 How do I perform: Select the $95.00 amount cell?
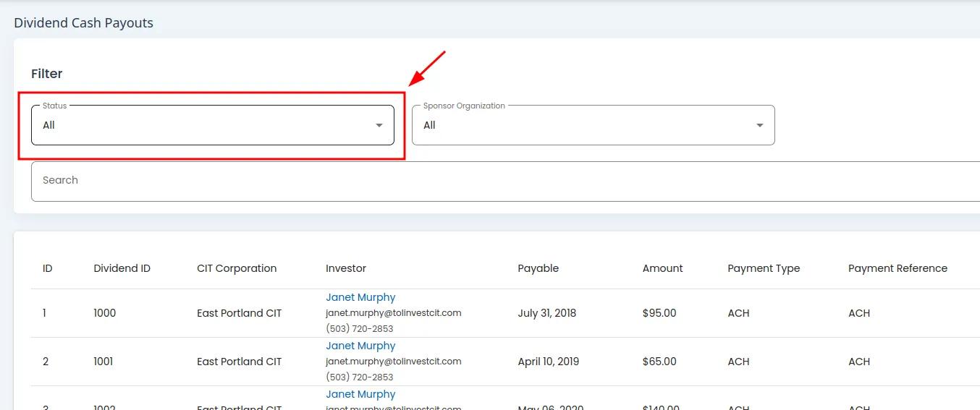[659, 313]
